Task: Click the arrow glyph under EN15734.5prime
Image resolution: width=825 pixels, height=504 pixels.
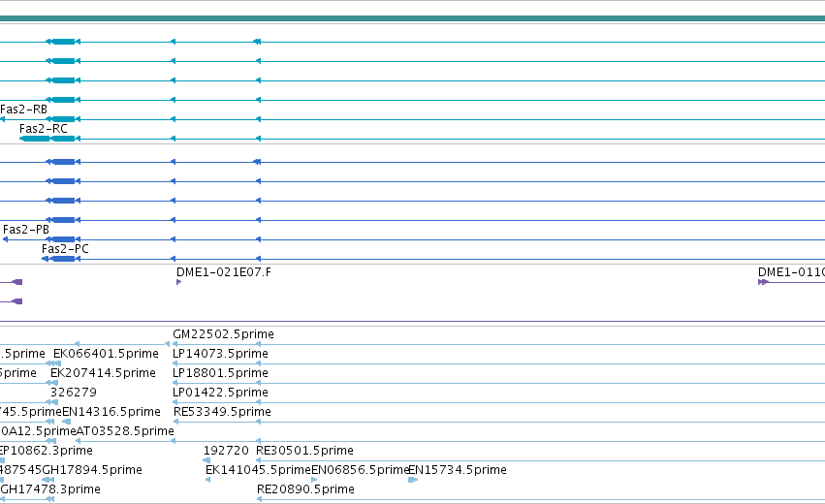Action: coord(413,480)
